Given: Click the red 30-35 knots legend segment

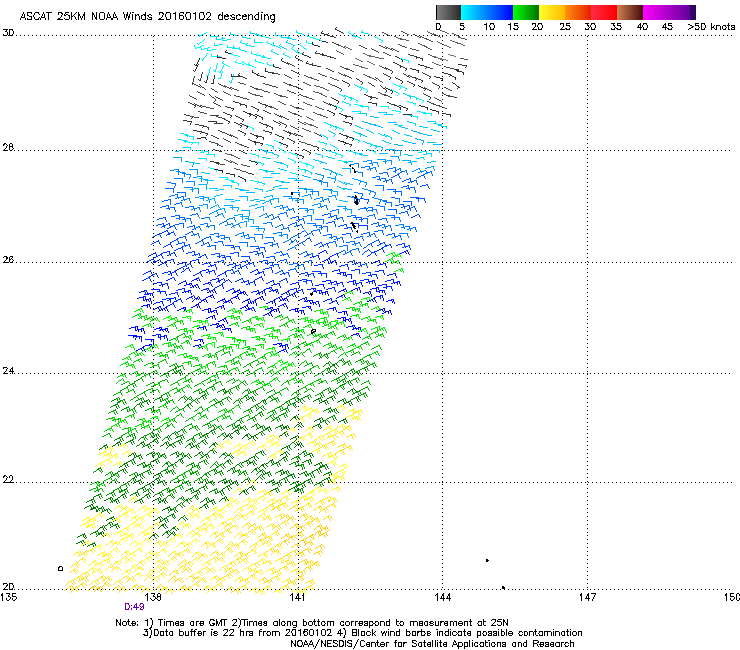Looking at the screenshot, I should point(604,12).
